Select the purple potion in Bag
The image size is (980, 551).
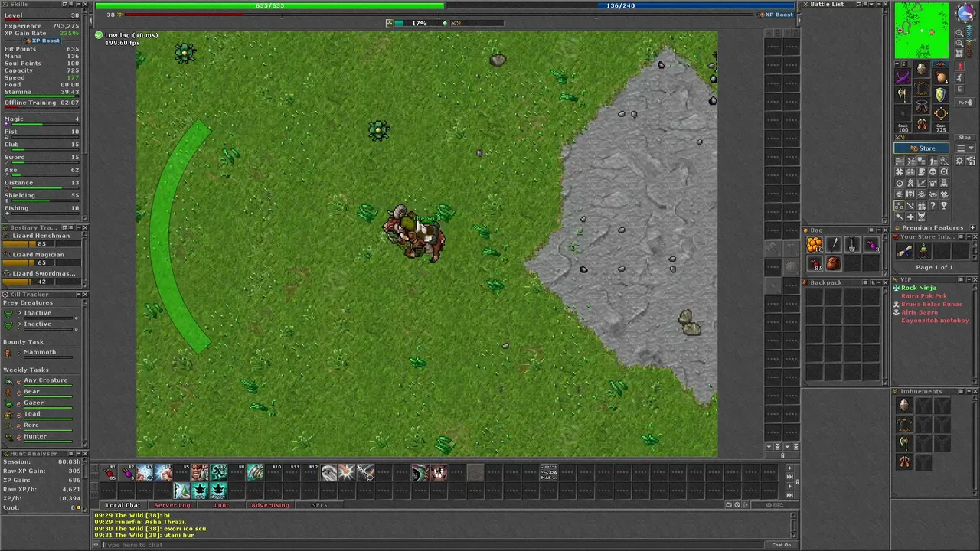pyautogui.click(x=871, y=245)
